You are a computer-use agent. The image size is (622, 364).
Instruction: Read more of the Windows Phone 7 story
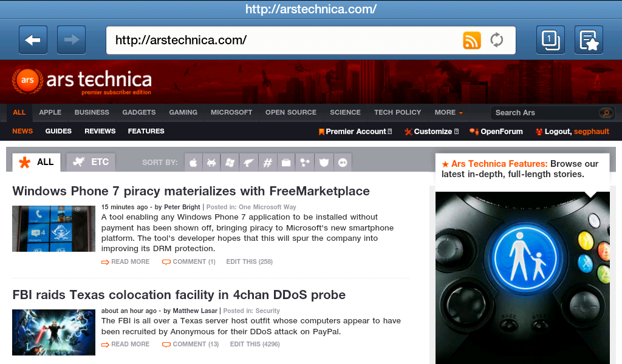point(125,262)
